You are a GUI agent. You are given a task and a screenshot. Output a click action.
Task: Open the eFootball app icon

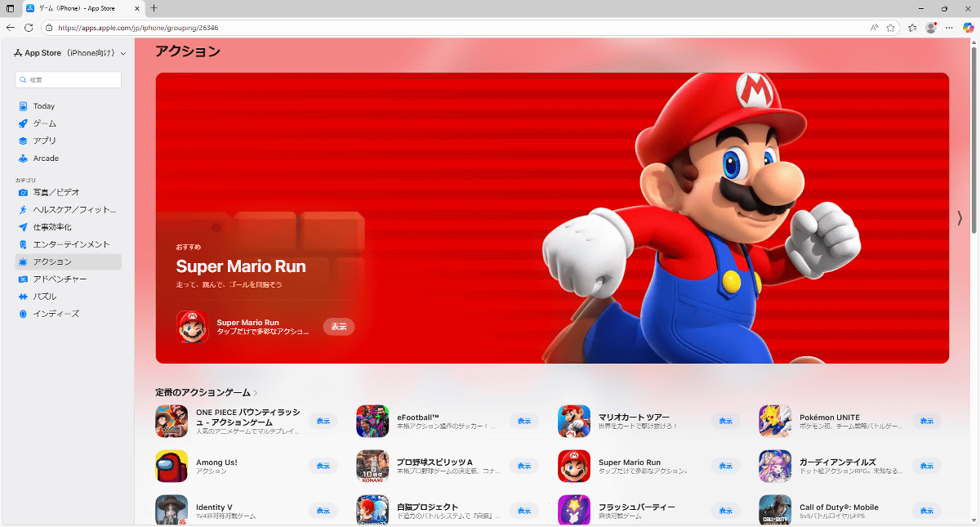(372, 421)
